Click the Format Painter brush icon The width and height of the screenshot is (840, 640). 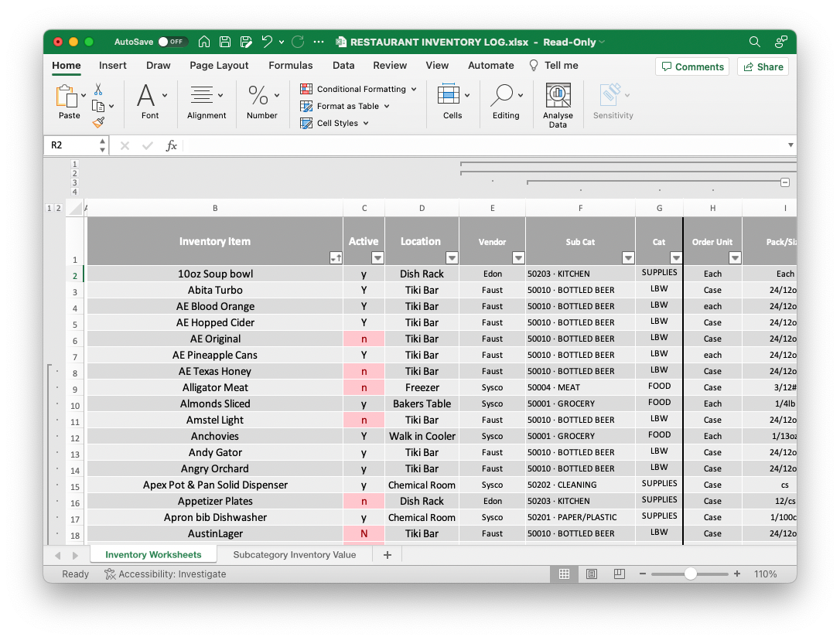tap(98, 122)
